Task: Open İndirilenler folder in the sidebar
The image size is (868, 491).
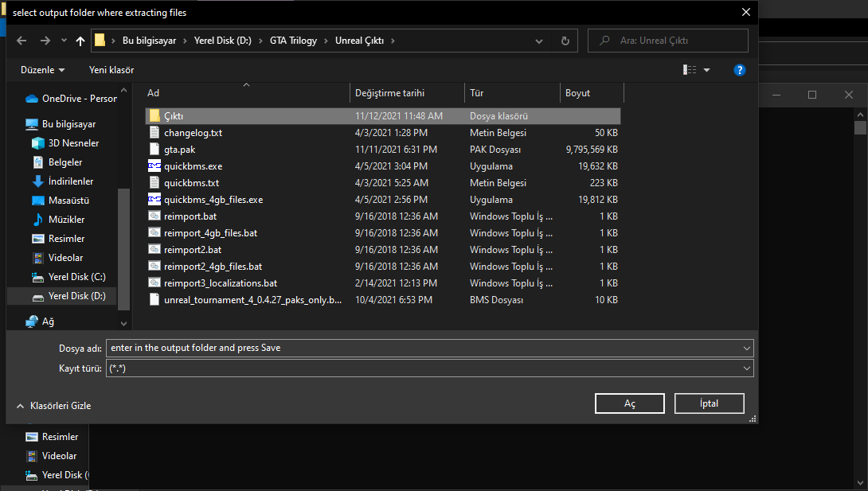Action: [63, 181]
